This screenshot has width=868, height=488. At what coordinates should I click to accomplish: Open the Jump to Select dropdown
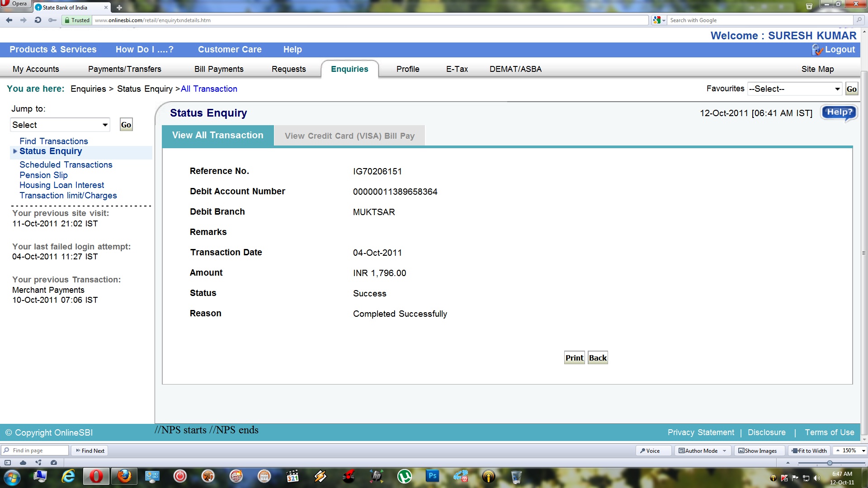[60, 125]
